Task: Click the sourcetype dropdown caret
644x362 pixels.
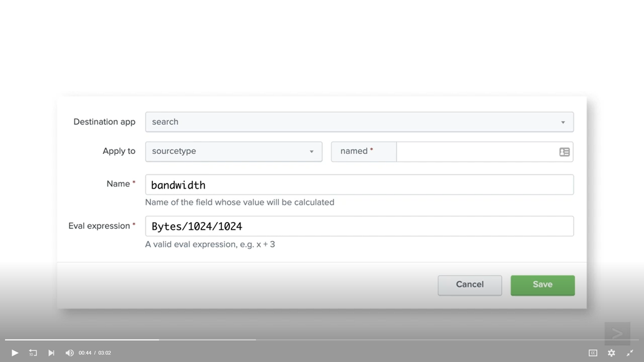Action: 311,152
